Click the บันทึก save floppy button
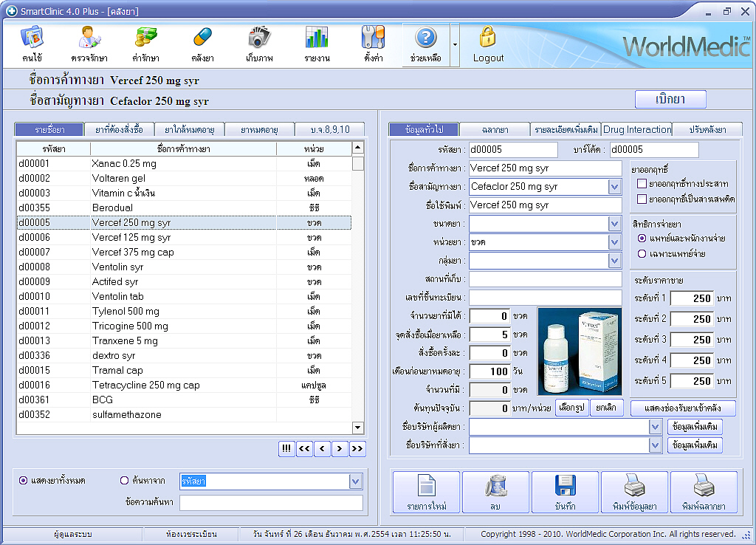 tap(565, 492)
